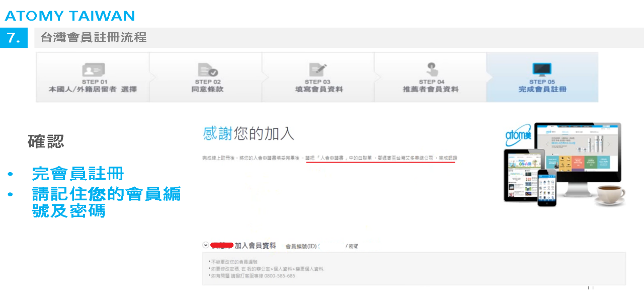The image size is (644, 301).
Task: Collapse the 加入會員資料 section chevron
Action: click(206, 245)
